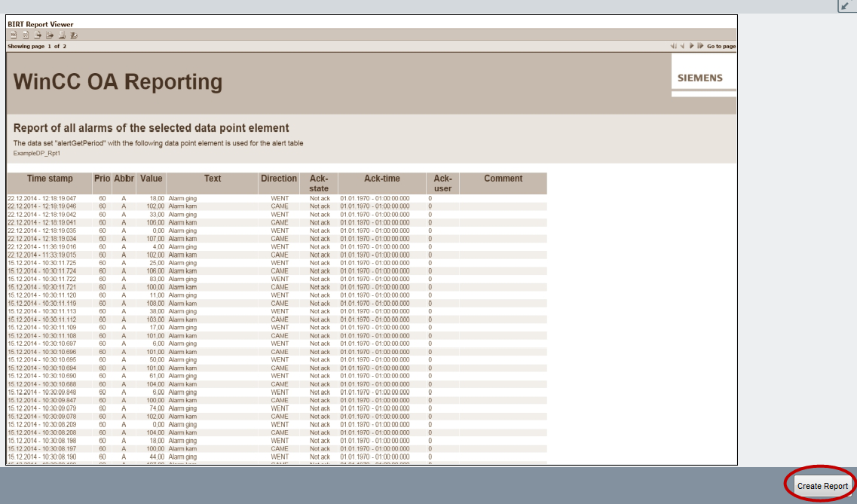Click the Time stamp column header

point(50,183)
